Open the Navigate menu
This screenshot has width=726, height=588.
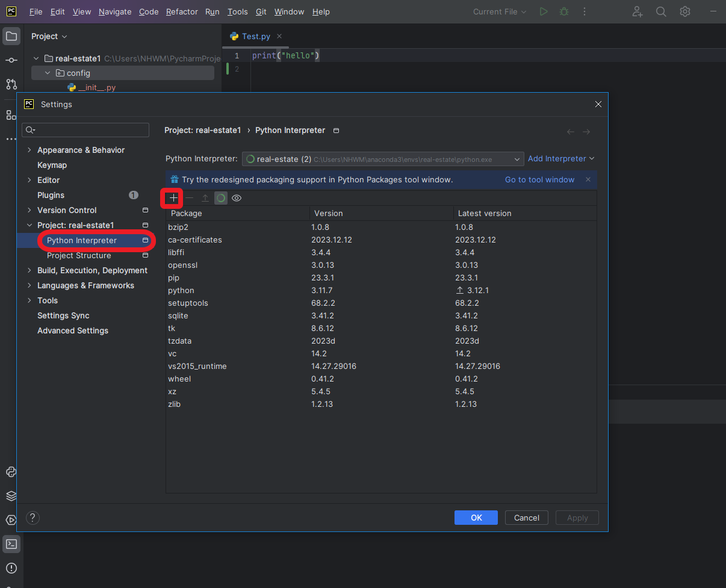coord(115,11)
